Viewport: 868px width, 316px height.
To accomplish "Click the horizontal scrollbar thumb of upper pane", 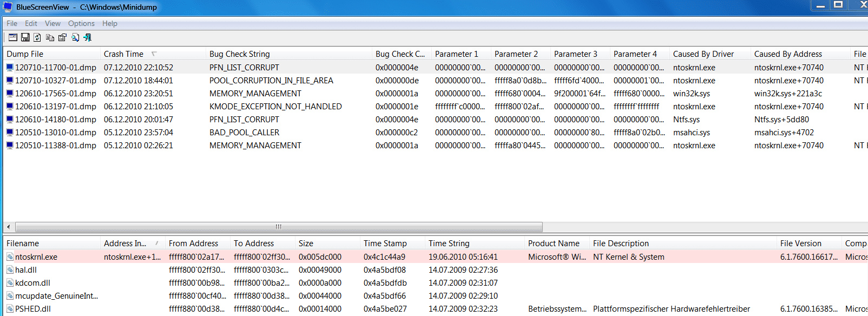I will coord(279,227).
